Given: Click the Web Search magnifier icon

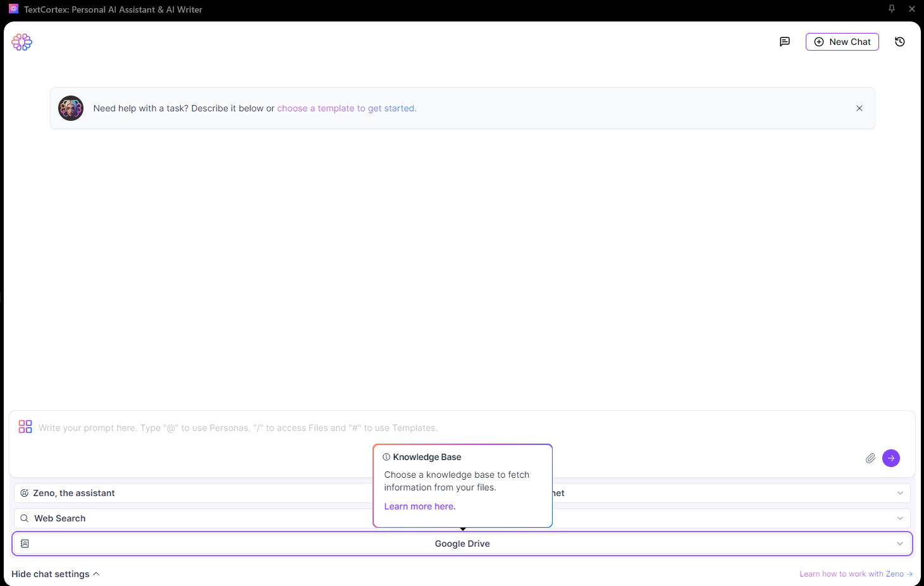Looking at the screenshot, I should coord(25,518).
